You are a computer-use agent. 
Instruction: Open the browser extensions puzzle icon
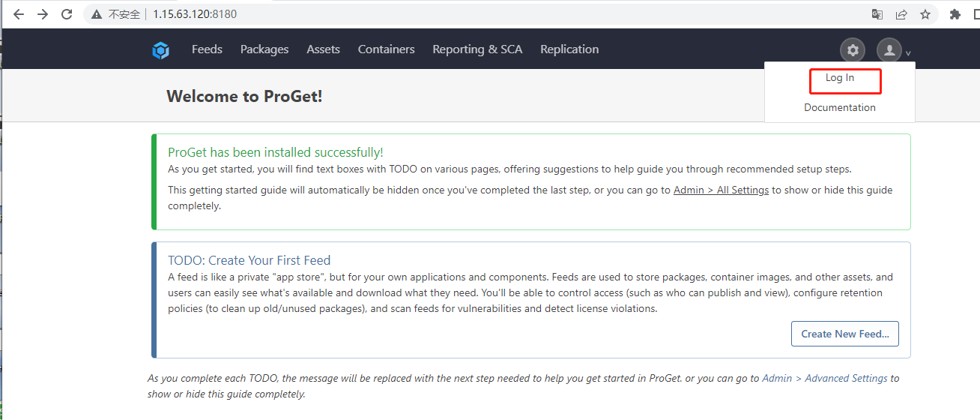[955, 14]
